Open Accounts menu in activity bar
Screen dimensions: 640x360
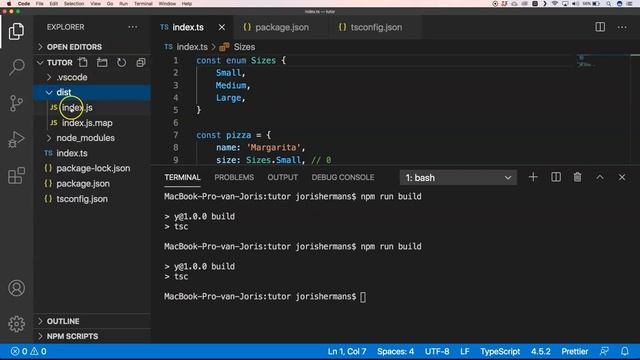pyautogui.click(x=16, y=288)
